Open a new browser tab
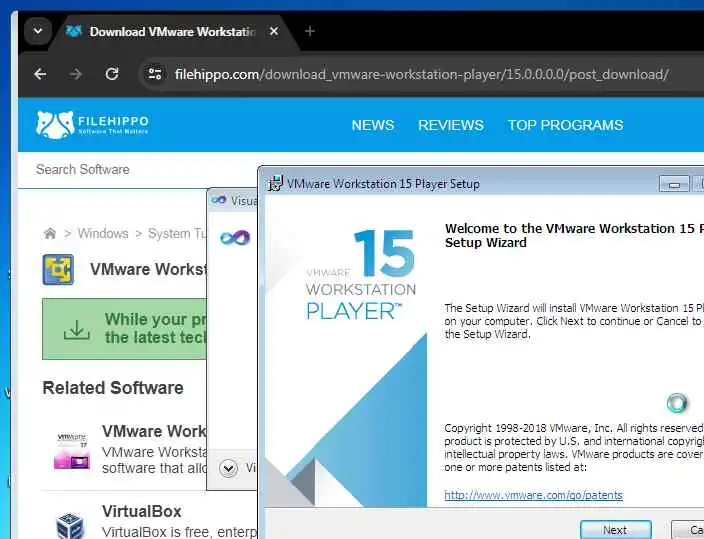The width and height of the screenshot is (704, 539). 310,31
